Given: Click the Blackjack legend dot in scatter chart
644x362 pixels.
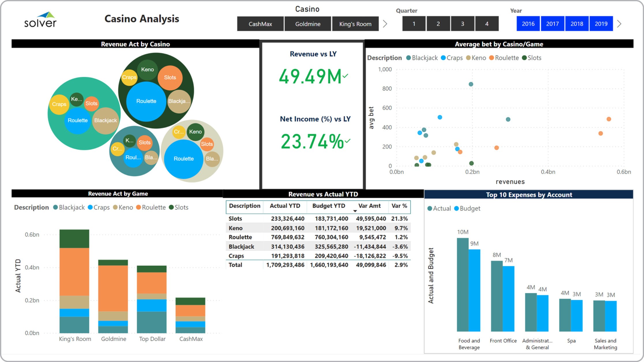Looking at the screenshot, I should 408,58.
